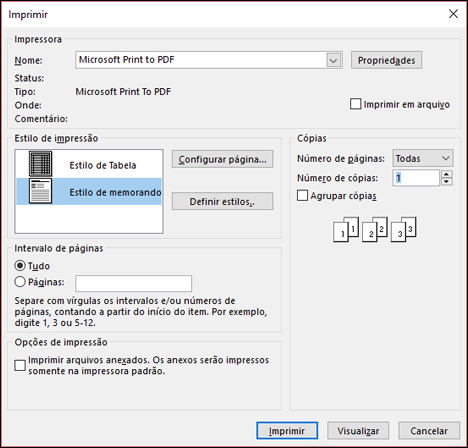Open Propriedades for the printer
The width and height of the screenshot is (468, 448).
(386, 60)
